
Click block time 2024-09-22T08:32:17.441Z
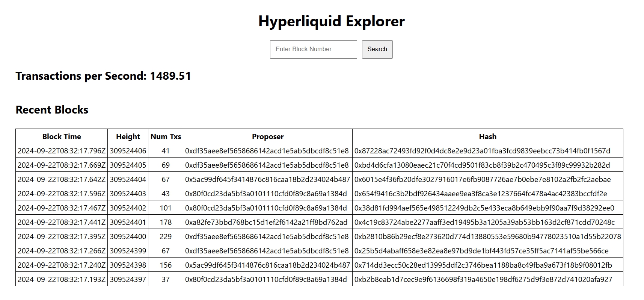click(x=62, y=222)
